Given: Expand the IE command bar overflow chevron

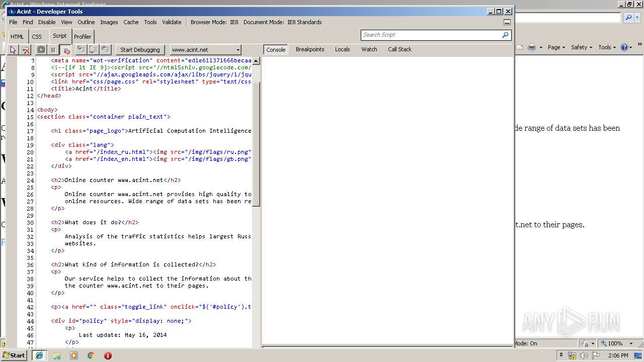Looking at the screenshot, I should pos(639,45).
